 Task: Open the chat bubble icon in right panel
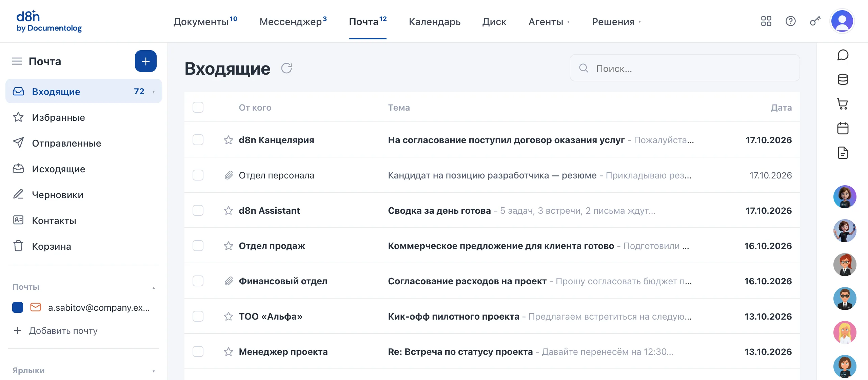coord(843,55)
